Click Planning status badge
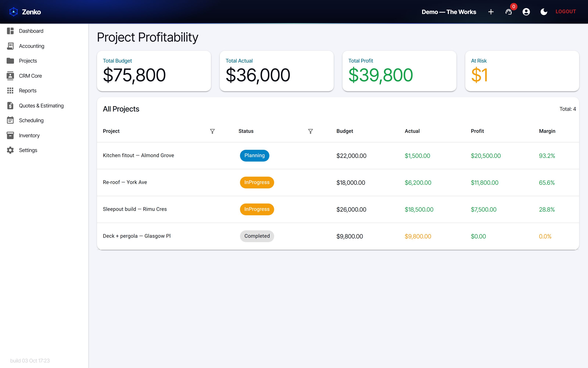588x368 pixels. point(254,155)
